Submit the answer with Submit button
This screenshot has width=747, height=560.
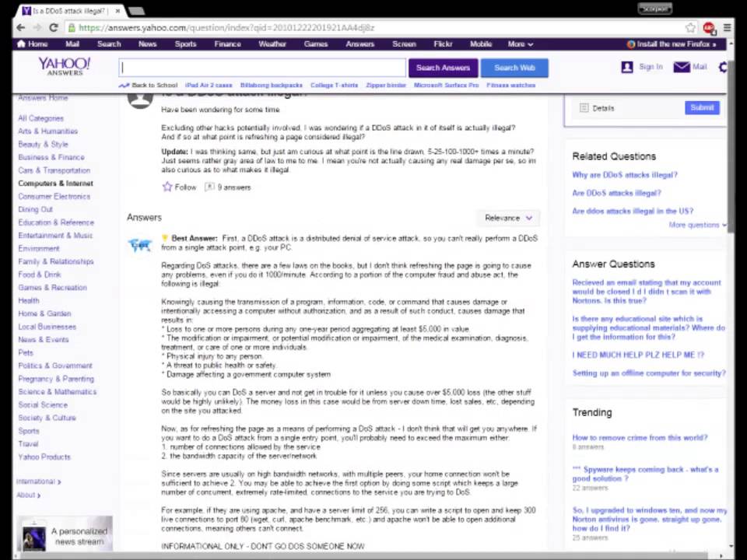pos(702,107)
